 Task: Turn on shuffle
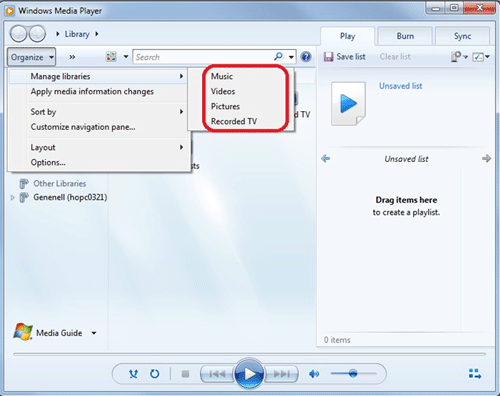coord(133,374)
